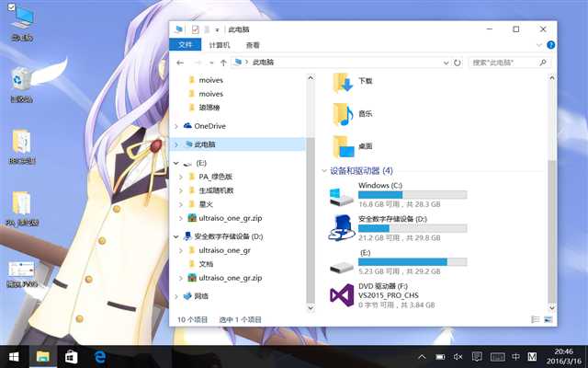
Task: Click the muted volume tray icon
Action: 458,356
